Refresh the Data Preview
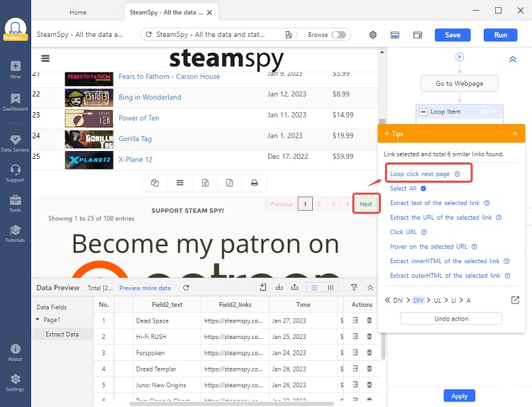The image size is (532, 407). click(x=186, y=288)
